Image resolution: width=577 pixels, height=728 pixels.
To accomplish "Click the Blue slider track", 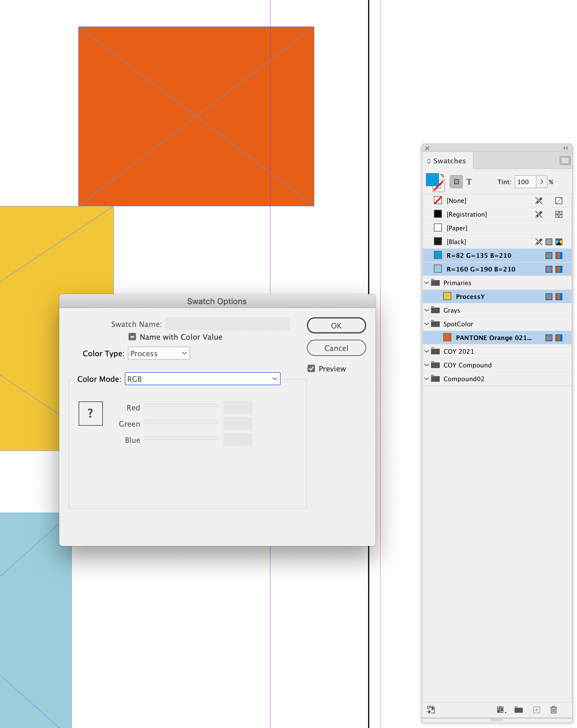I will click(x=181, y=438).
